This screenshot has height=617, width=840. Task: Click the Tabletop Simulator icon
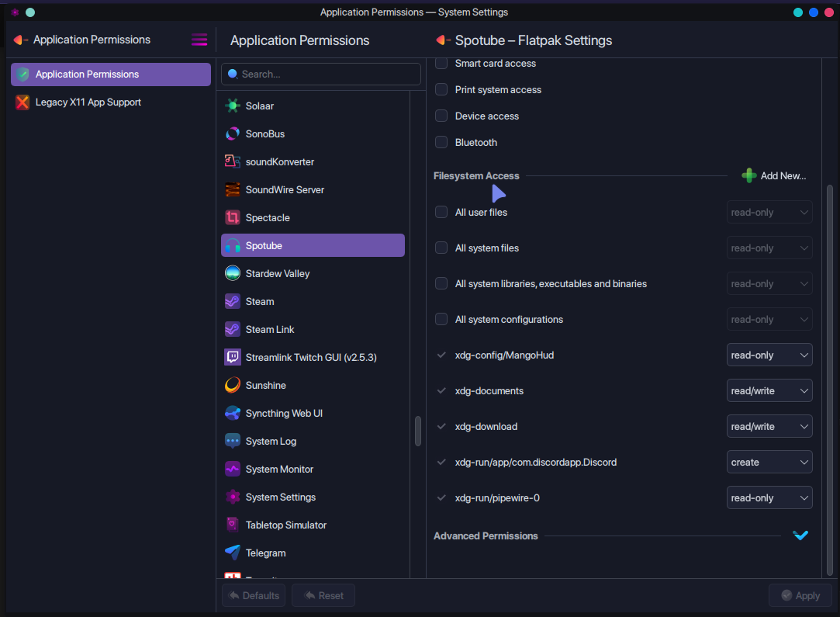233,525
